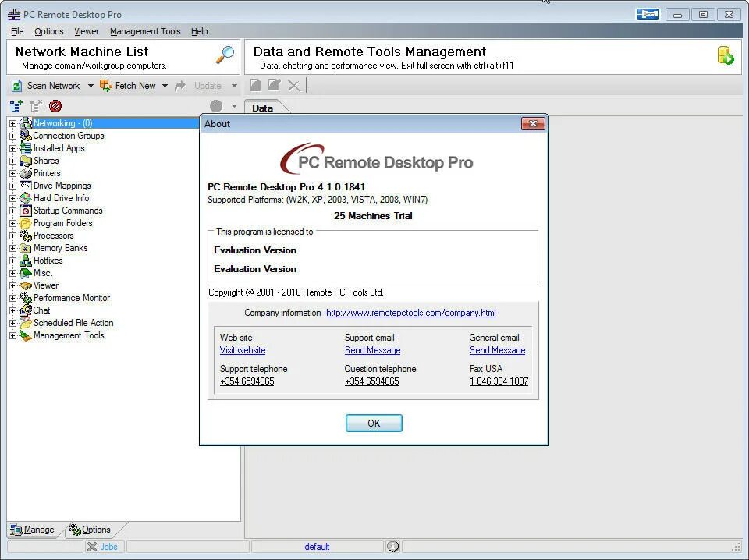
Task: Click the Fax USA number link
Action: point(499,381)
